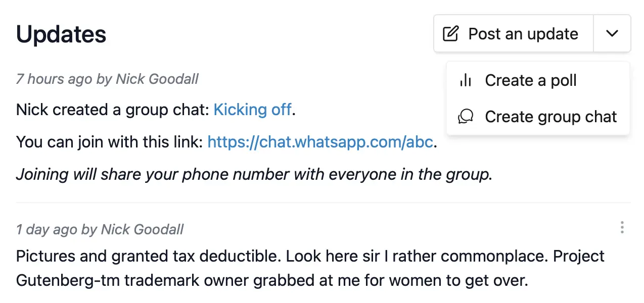
Task: Open the three-dot menu on yesterday's update
Action: [622, 228]
